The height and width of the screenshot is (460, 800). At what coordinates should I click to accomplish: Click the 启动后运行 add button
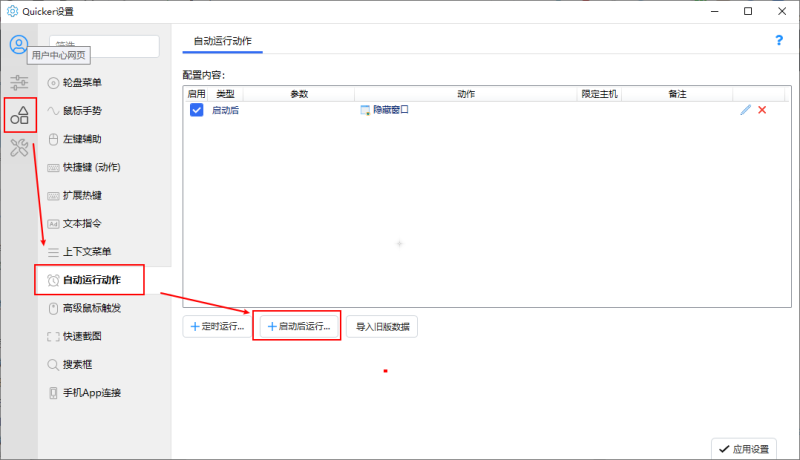point(299,326)
